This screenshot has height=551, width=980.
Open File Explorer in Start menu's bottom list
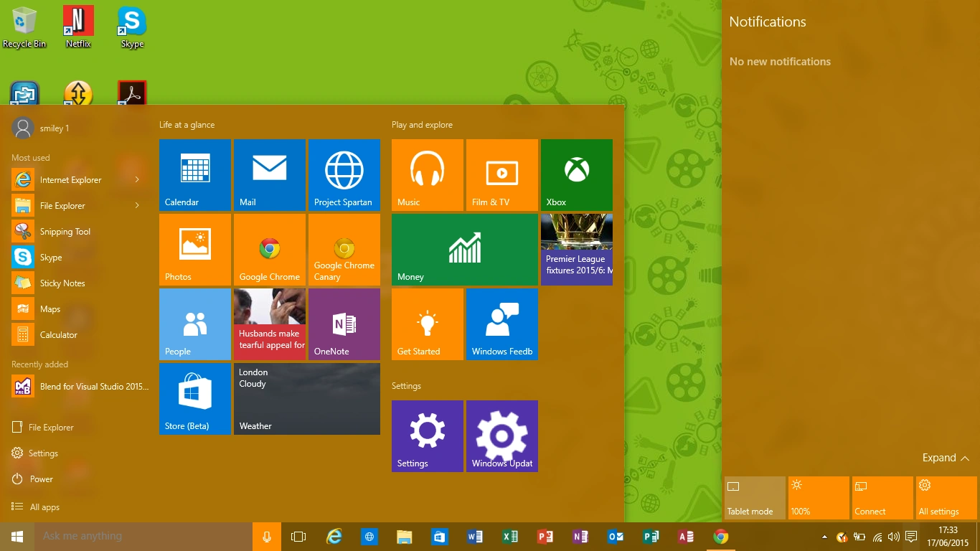tap(43, 428)
